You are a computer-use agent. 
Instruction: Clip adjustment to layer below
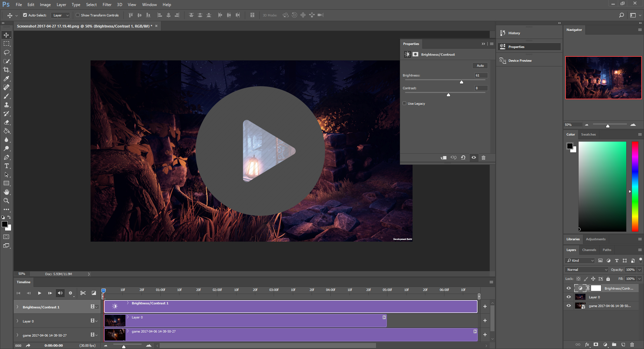(x=443, y=158)
